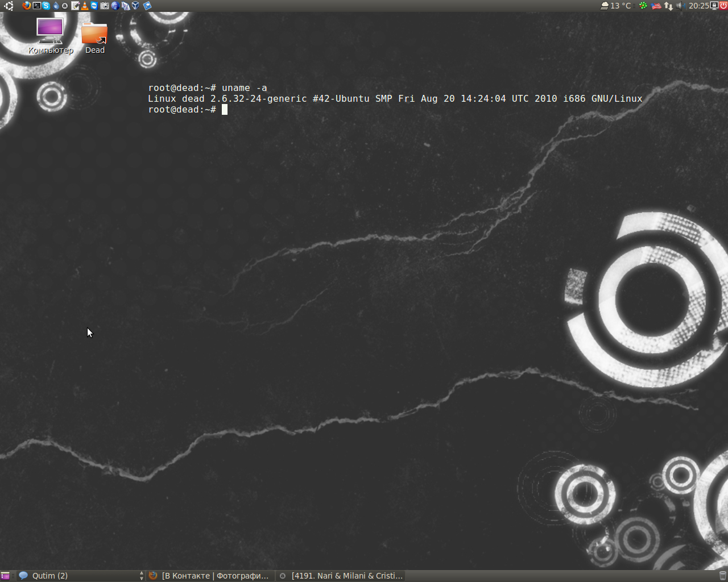Click the 20:25 clock applet
728x582 pixels.
pyautogui.click(x=699, y=6)
